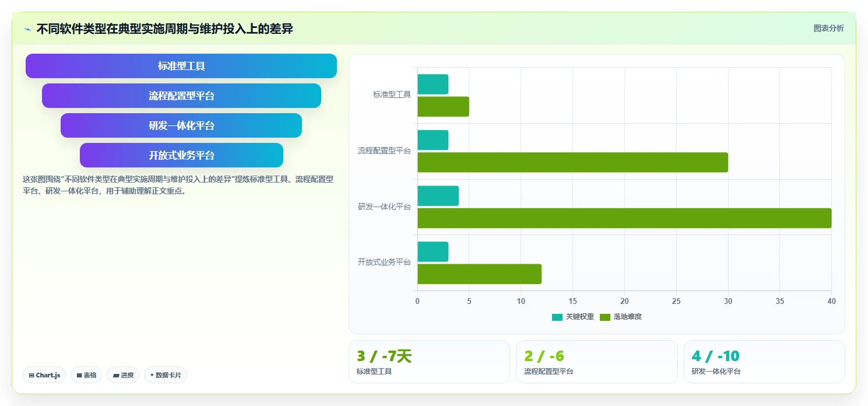868x406 pixels.
Task: Click the x-axis tick label 15
Action: tap(572, 301)
